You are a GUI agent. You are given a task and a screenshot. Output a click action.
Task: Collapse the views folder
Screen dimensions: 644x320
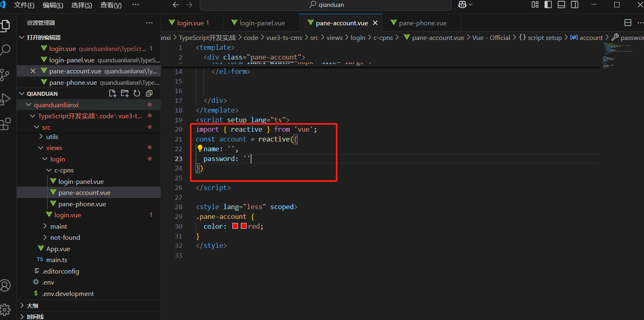coord(41,148)
